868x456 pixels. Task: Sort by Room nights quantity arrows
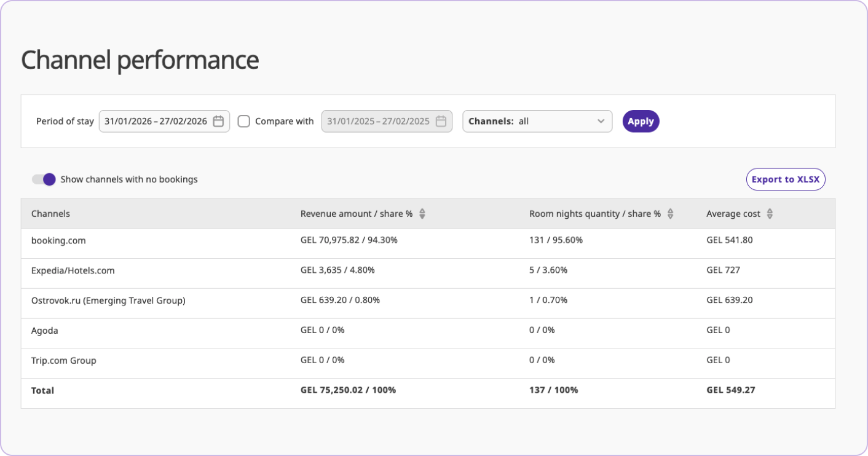[671, 214]
